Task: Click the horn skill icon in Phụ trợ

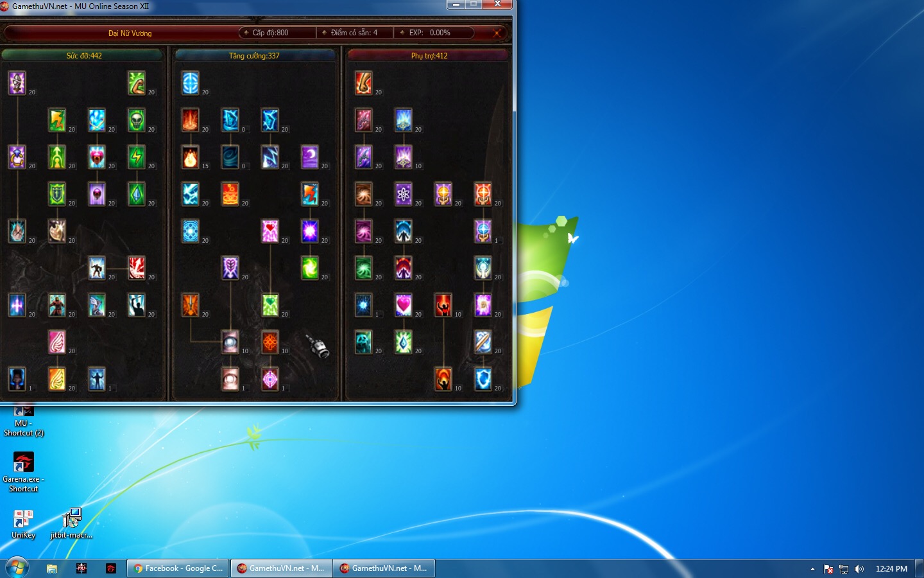Action: click(364, 83)
